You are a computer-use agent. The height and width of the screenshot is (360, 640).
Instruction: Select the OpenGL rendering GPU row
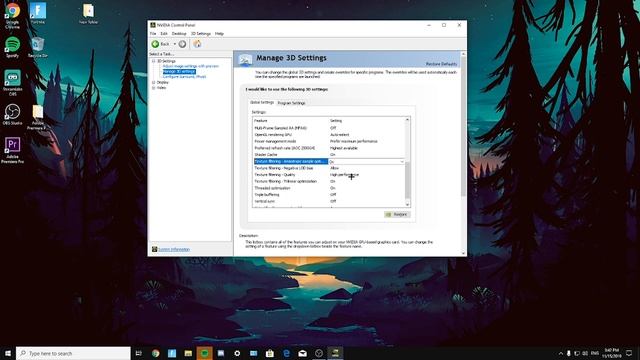point(329,135)
